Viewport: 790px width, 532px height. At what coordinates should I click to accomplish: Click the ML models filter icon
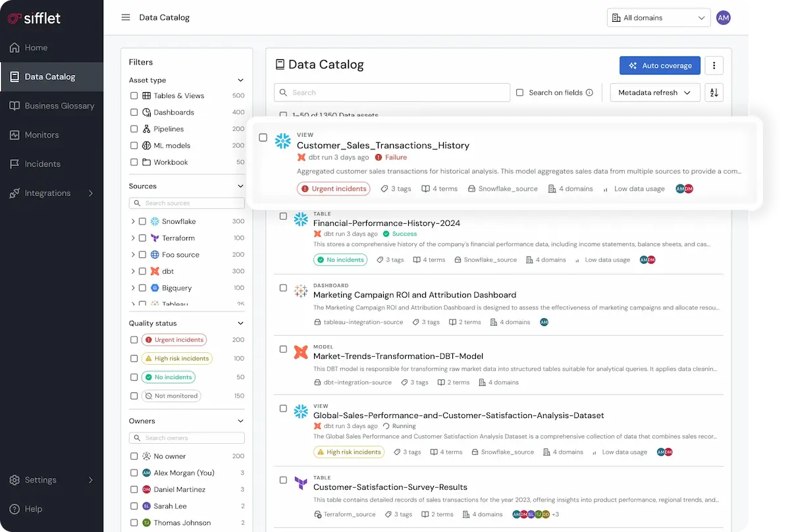point(147,146)
